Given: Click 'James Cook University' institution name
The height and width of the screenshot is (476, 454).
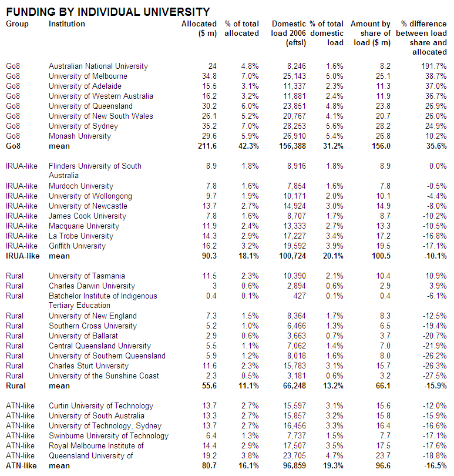Looking at the screenshot, I should [x=88, y=216].
